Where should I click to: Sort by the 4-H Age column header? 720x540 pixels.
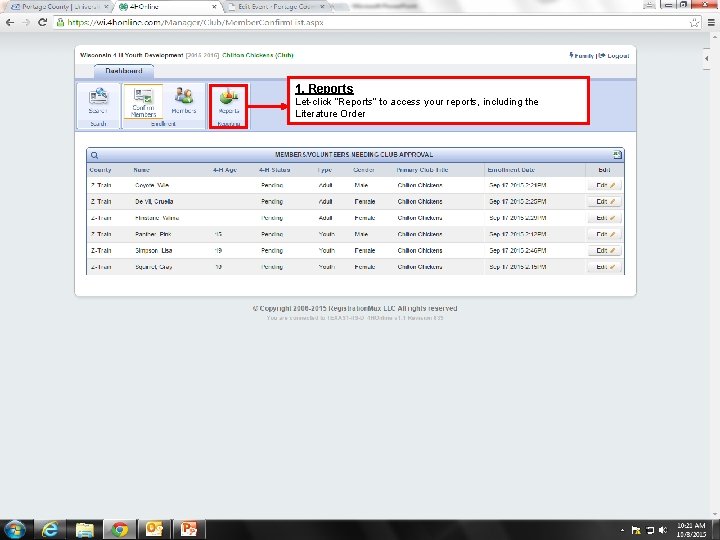(225, 170)
